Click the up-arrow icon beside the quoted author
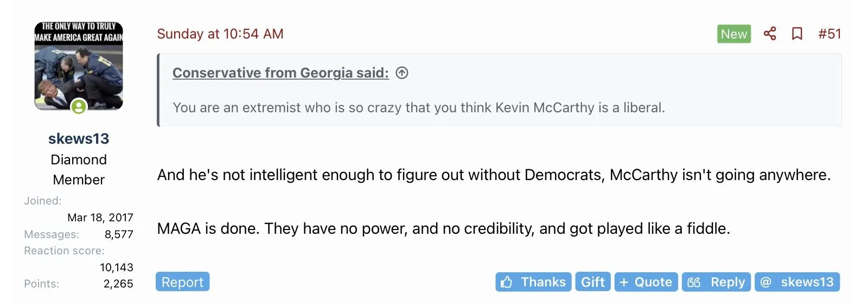868x307 pixels. (x=402, y=73)
